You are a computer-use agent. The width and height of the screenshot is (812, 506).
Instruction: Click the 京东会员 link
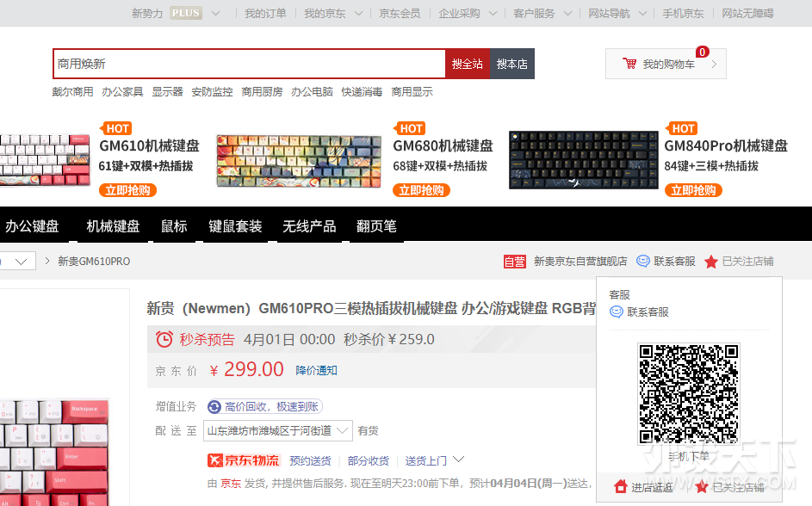pos(400,14)
